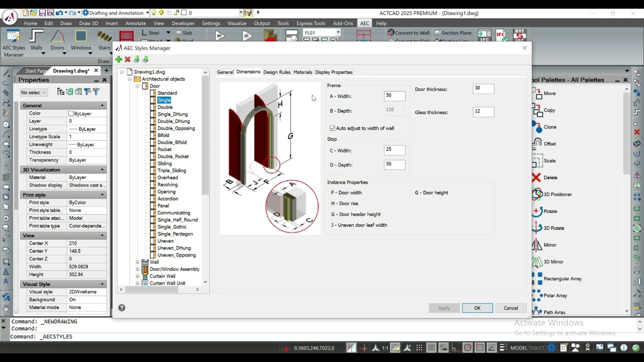This screenshot has width=644, height=362.
Task: Toggle Auto adjust to width of wall
Action: (362, 128)
